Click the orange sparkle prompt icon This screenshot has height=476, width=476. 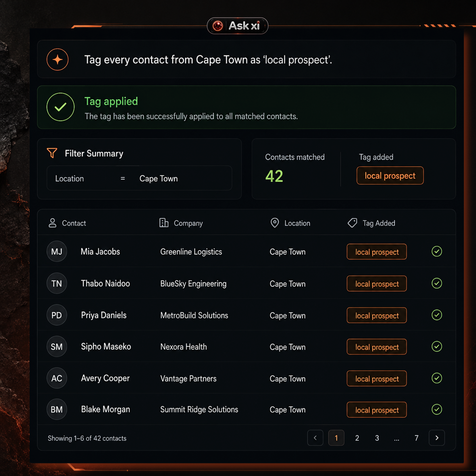pyautogui.click(x=57, y=60)
